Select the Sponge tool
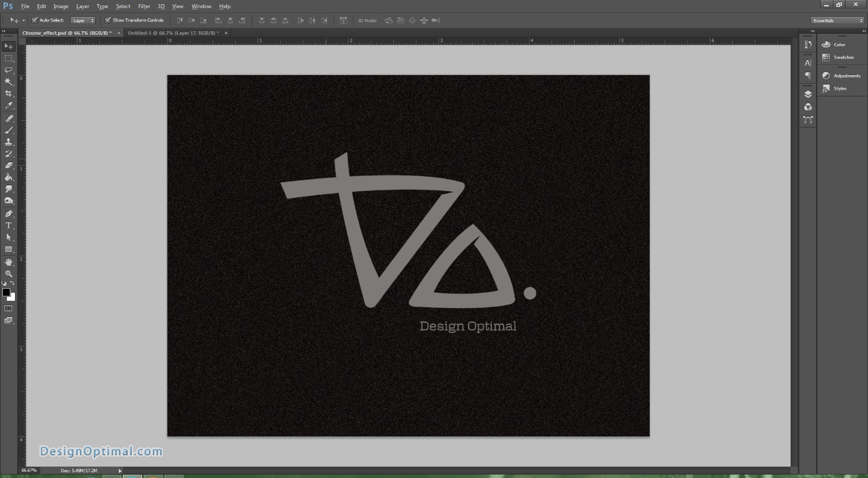The height and width of the screenshot is (478, 868). 9,201
